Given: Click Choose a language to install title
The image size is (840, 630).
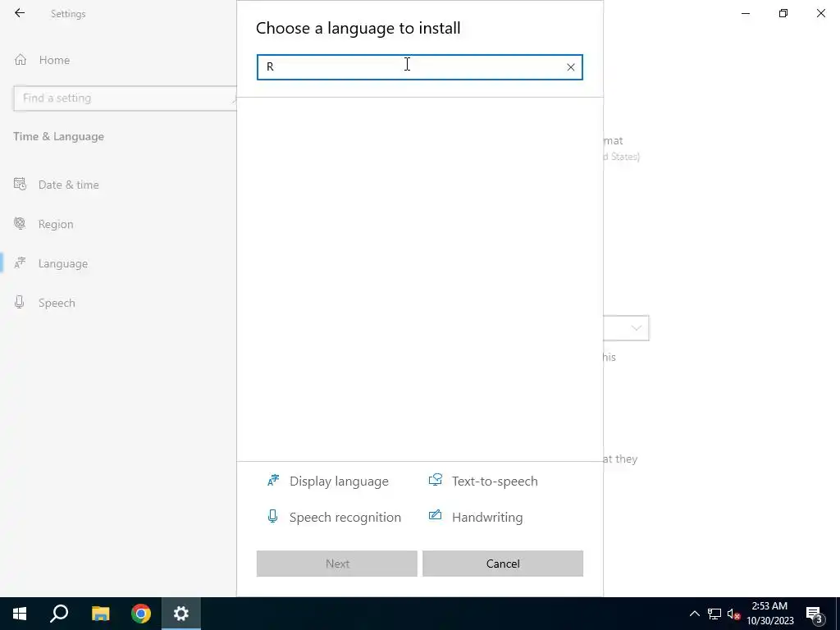Looking at the screenshot, I should click(358, 28).
